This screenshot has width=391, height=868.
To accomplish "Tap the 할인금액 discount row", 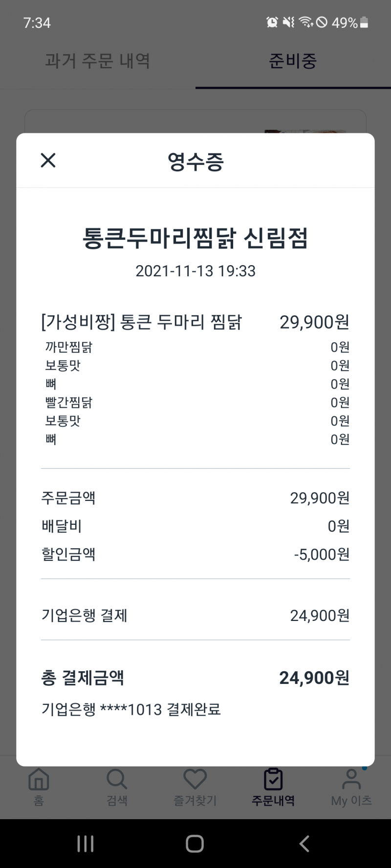I will (x=195, y=555).
